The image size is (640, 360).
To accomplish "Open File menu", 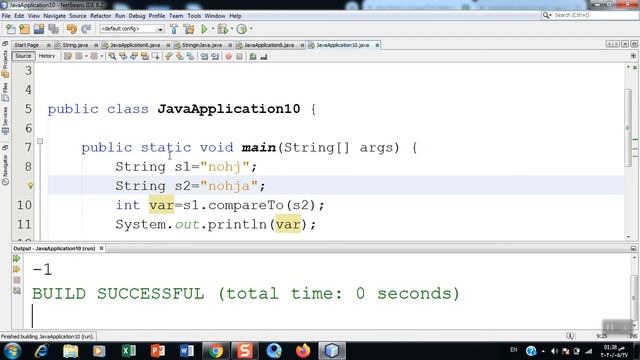I will (6, 16).
